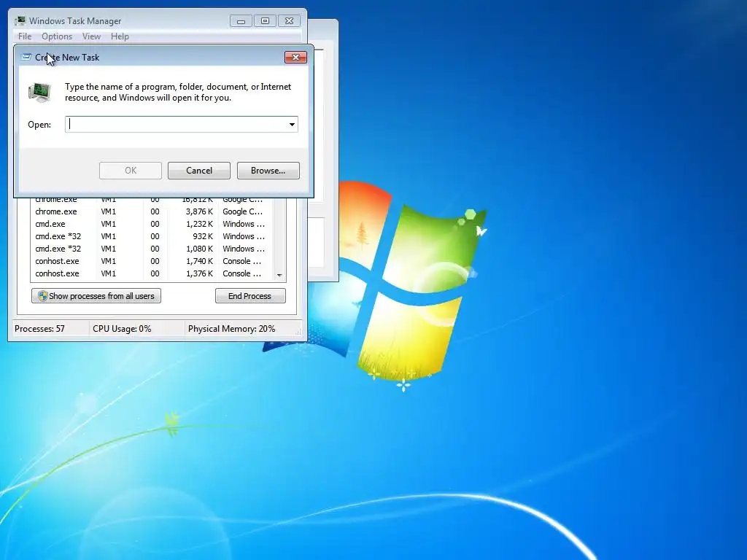Minimize the Windows Task Manager window
Viewport: 747px width, 560px height.
coord(241,21)
